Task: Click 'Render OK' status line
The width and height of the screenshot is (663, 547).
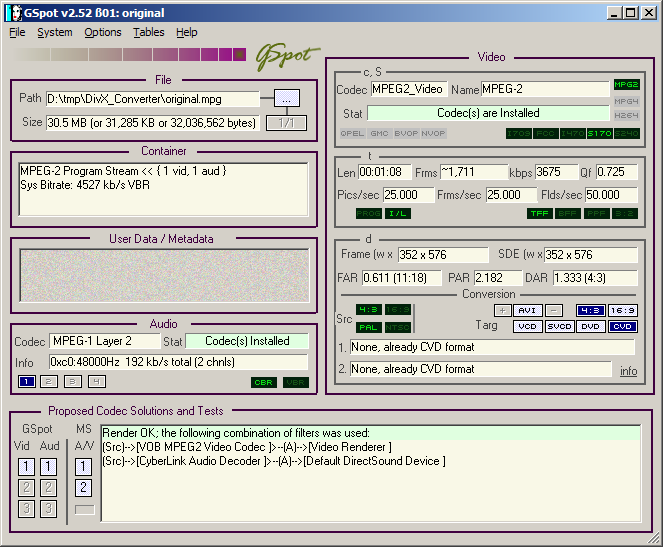Action: coord(370,433)
